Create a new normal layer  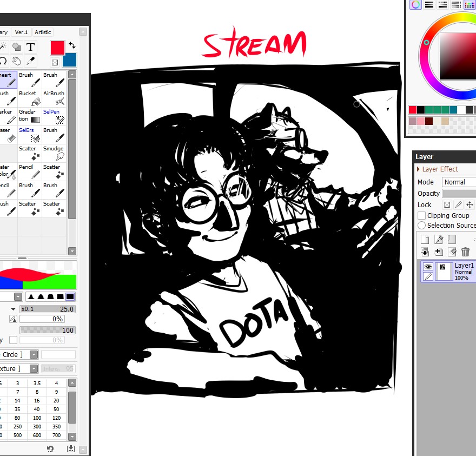(x=425, y=239)
